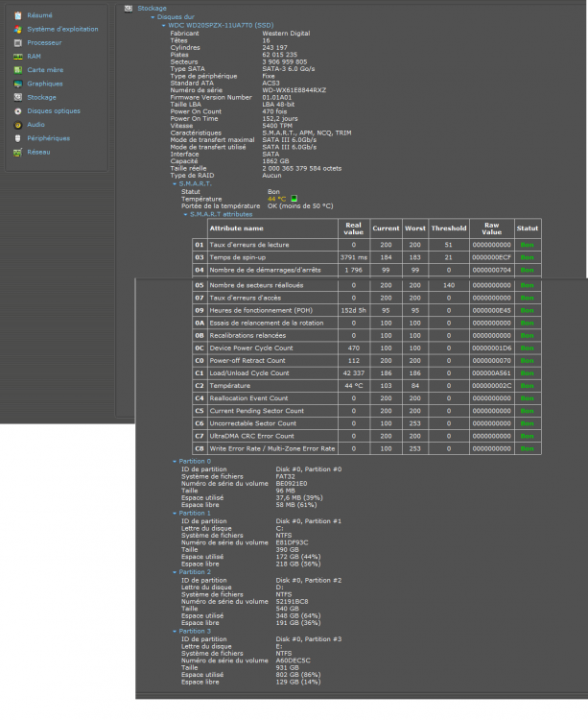Click the Raw Value column header
The width and height of the screenshot is (588, 720).
[491, 228]
